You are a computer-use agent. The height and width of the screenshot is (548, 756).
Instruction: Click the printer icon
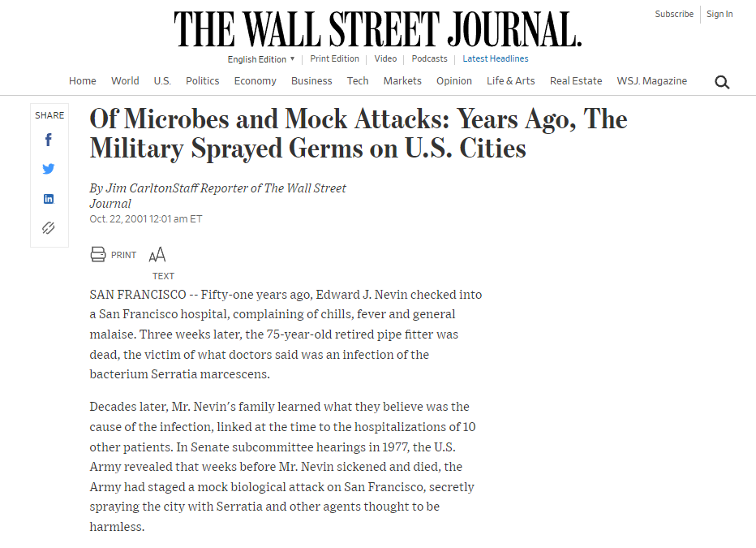98,255
